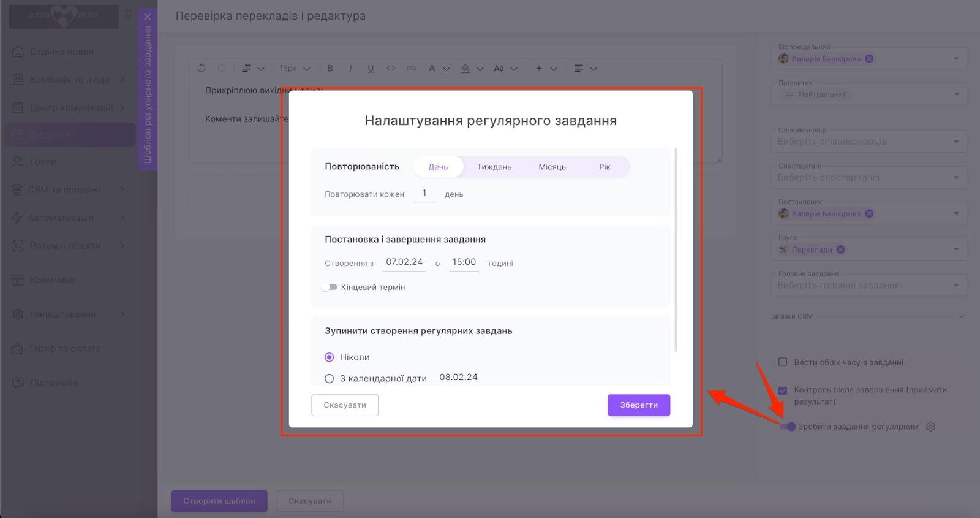Toggle Контроль після завершення checkbox
The image size is (980, 518).
pyautogui.click(x=783, y=390)
